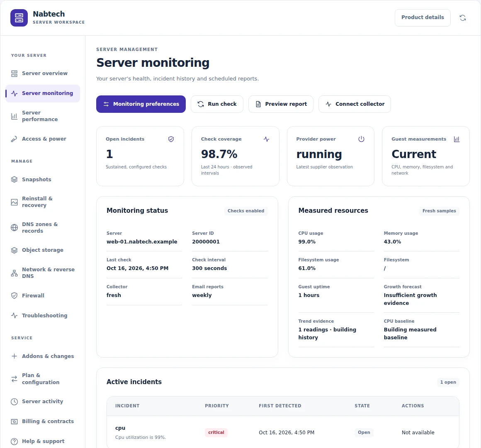Image resolution: width=481 pixels, height=448 pixels.
Task: Click Filesystem usage value 61.0%
Action: 307,268
